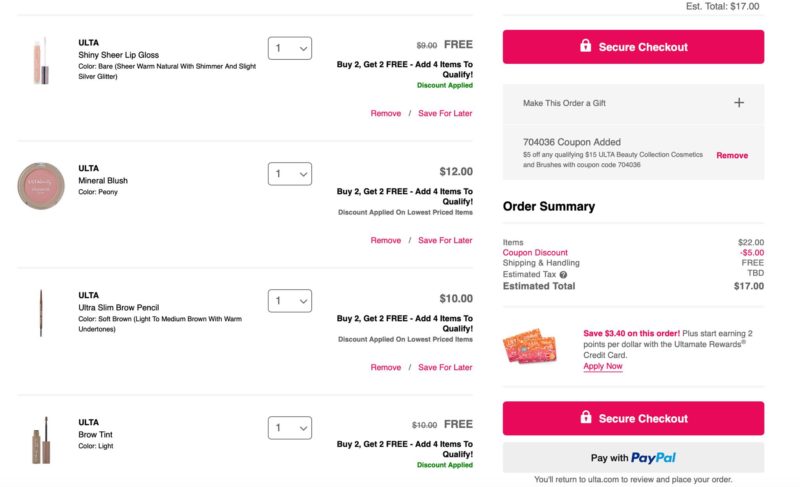Viewport: 800px width, 487px height.
Task: Click the Estimated Tax help icon
Action: tap(563, 275)
